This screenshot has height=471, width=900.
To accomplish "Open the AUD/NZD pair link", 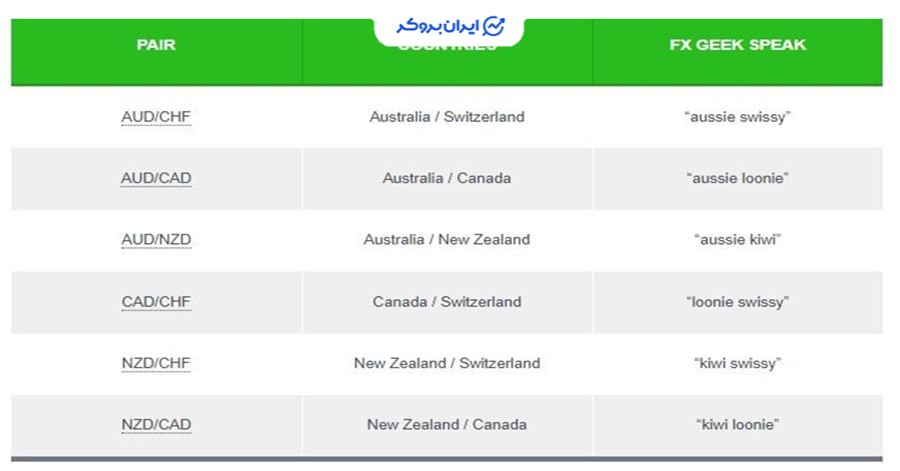I will pos(156,240).
